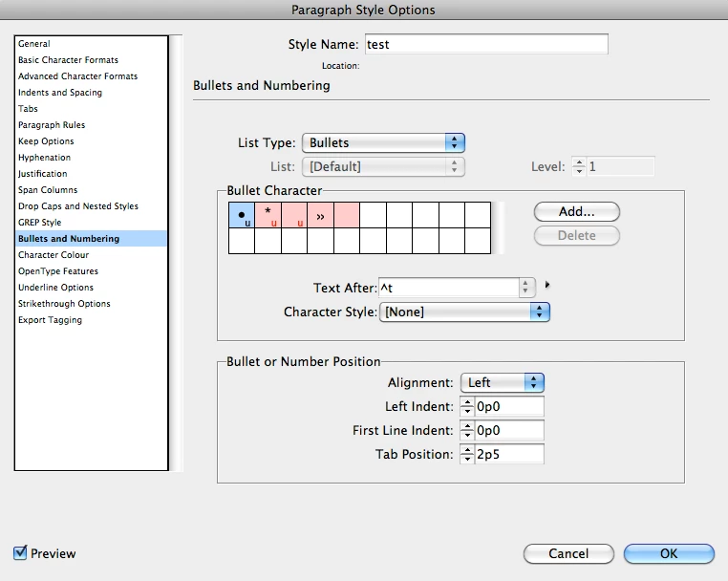The width and height of the screenshot is (728, 581).
Task: Click the bullet character grid scrollbar
Action: point(498,227)
